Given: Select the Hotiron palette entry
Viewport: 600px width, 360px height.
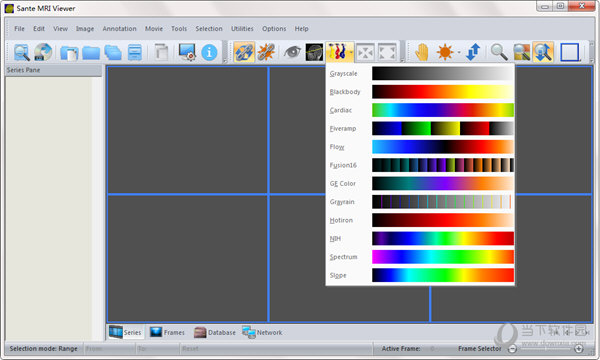Looking at the screenshot, I should (x=420, y=220).
